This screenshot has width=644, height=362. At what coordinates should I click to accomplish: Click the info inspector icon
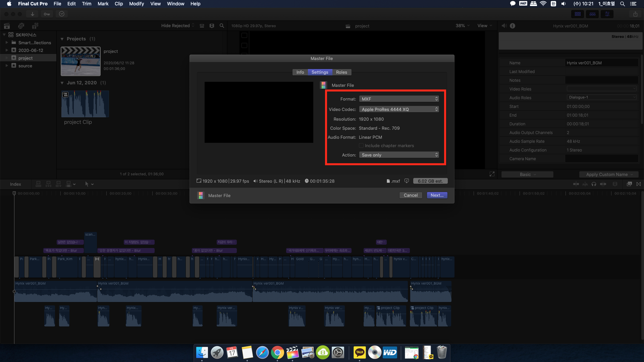(513, 26)
